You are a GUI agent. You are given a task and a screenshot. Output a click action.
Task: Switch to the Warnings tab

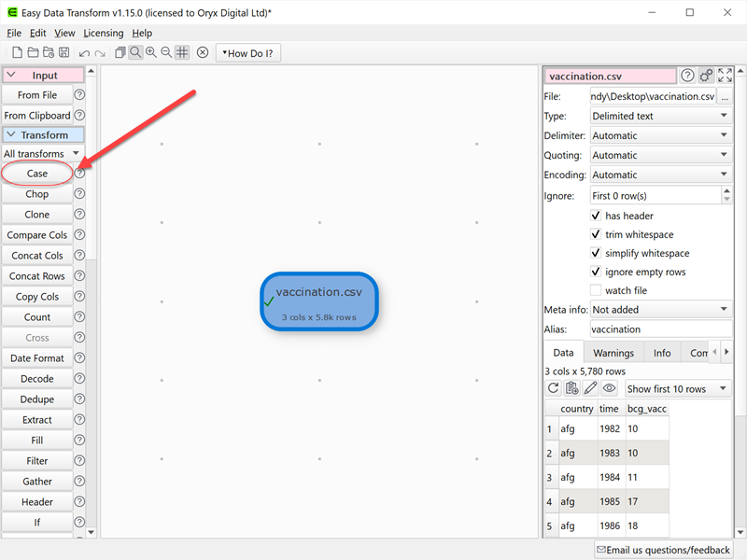tap(613, 353)
